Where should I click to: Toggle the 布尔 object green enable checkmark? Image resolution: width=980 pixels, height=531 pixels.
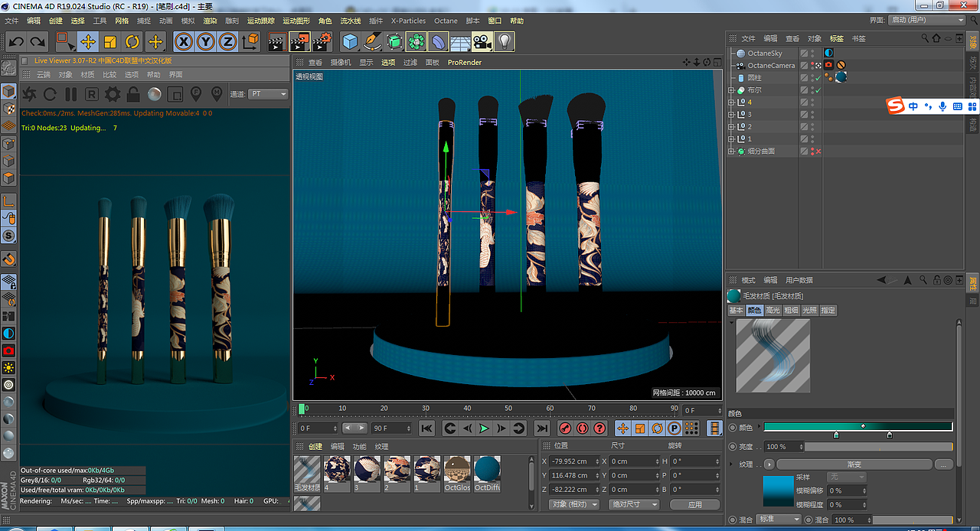click(x=818, y=90)
